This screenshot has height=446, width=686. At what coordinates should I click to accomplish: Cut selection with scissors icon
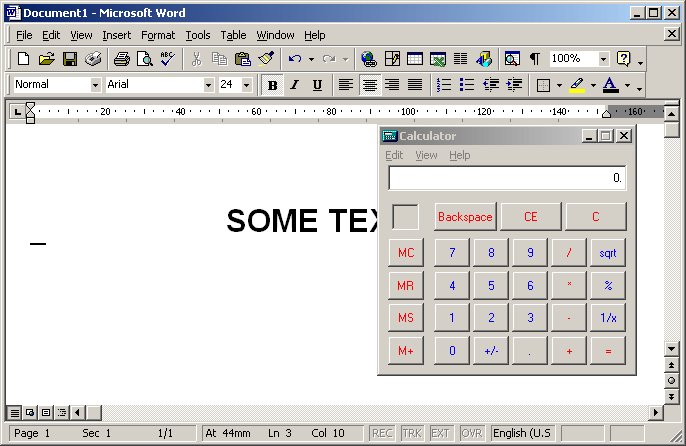point(196,59)
